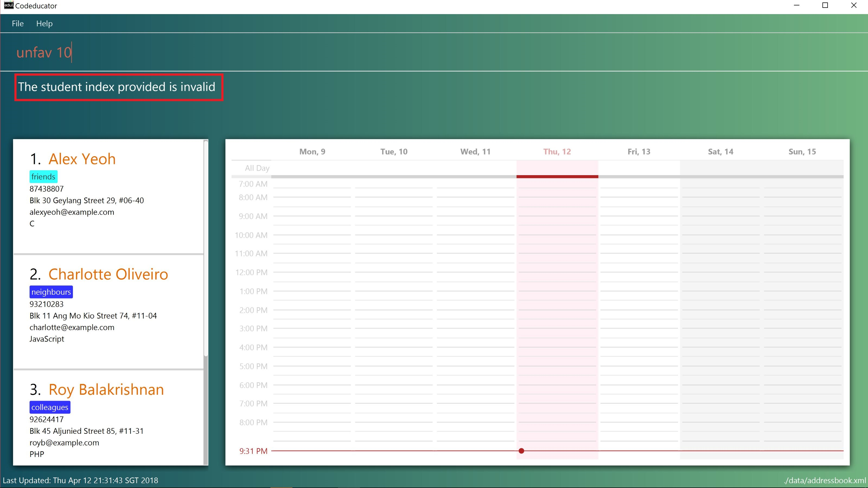
Task: Click the '9:31 PM' current time label
Action: [x=253, y=451]
